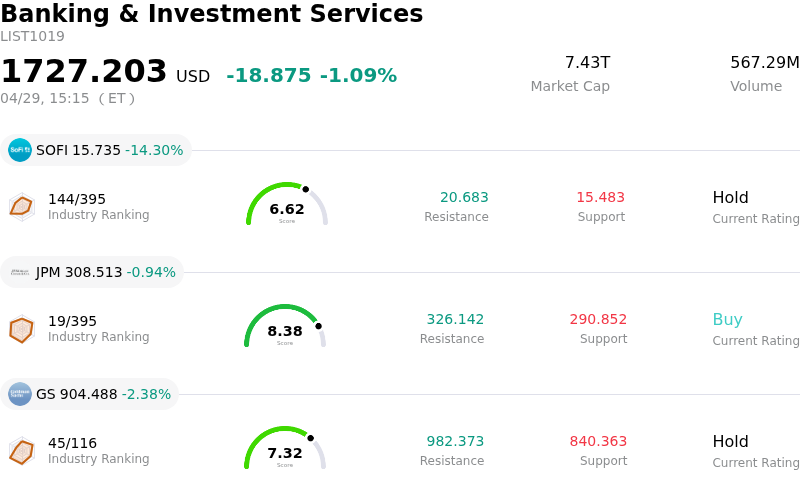The width and height of the screenshot is (800, 488).
Task: Click SOFI Hold current rating
Action: (730, 198)
